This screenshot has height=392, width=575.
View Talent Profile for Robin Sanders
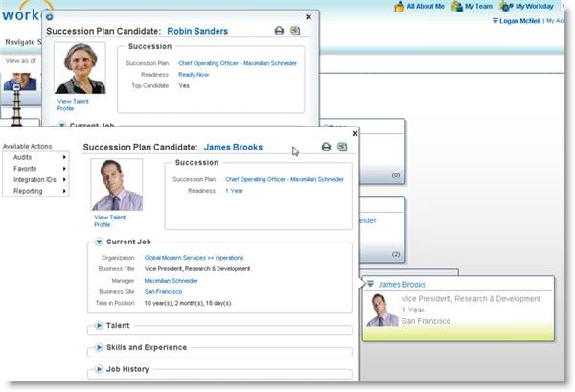(73, 104)
